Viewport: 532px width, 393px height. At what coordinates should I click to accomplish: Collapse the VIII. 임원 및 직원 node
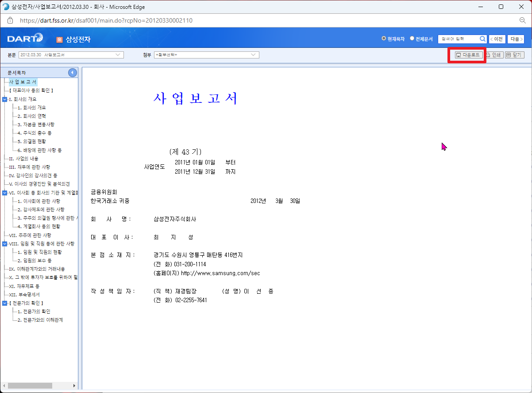pyautogui.click(x=4, y=244)
